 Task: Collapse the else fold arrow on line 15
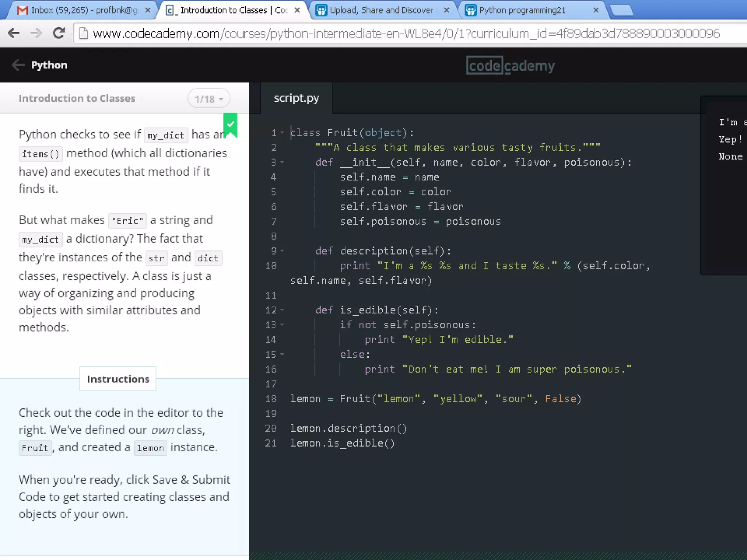coord(282,354)
